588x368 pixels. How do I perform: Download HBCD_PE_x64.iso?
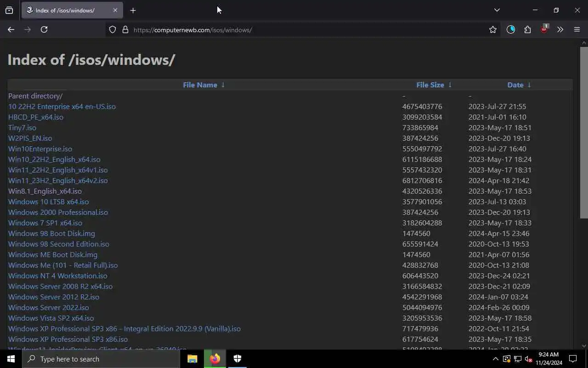(x=36, y=117)
